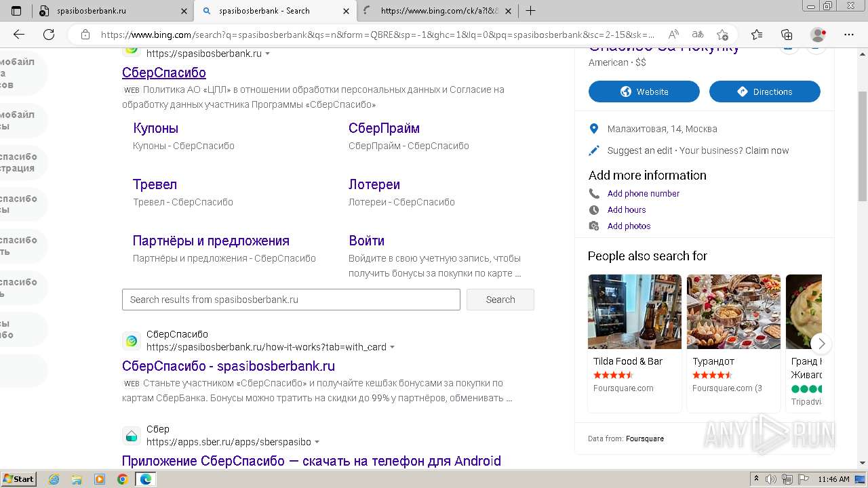Click the page vertical scrollbar
The image size is (868, 488).
(x=863, y=146)
